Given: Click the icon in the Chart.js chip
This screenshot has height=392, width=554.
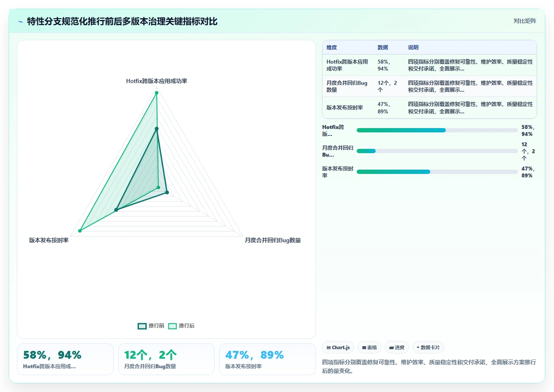Looking at the screenshot, I should (x=329, y=347).
